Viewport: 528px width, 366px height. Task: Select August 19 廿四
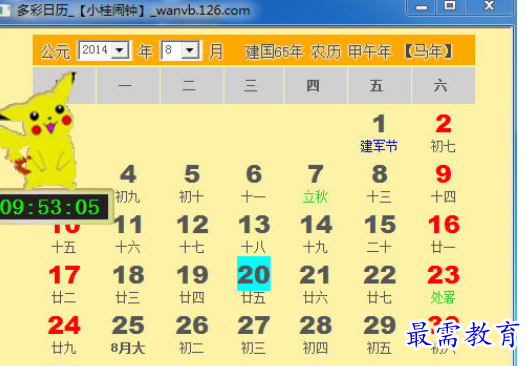(192, 285)
